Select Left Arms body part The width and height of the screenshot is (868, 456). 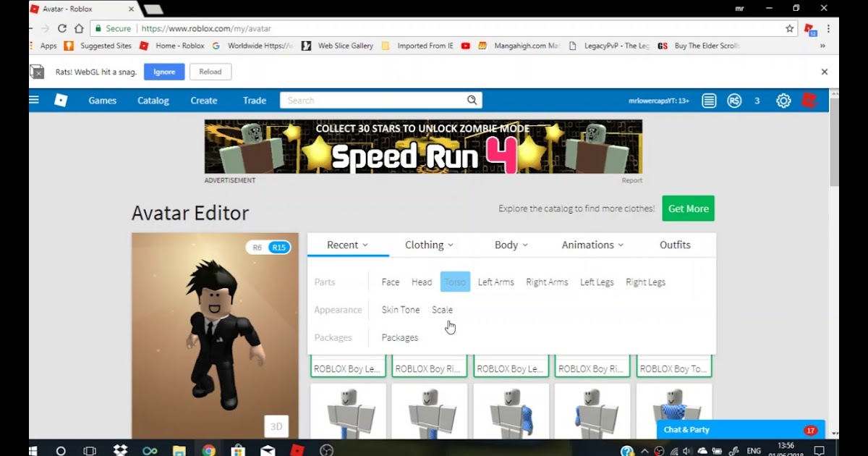496,282
